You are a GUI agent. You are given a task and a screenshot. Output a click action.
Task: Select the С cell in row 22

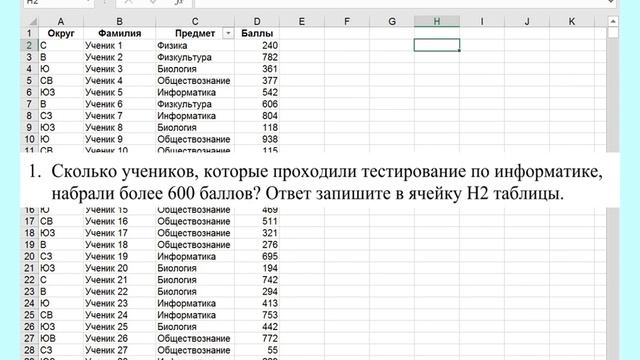click(x=61, y=280)
